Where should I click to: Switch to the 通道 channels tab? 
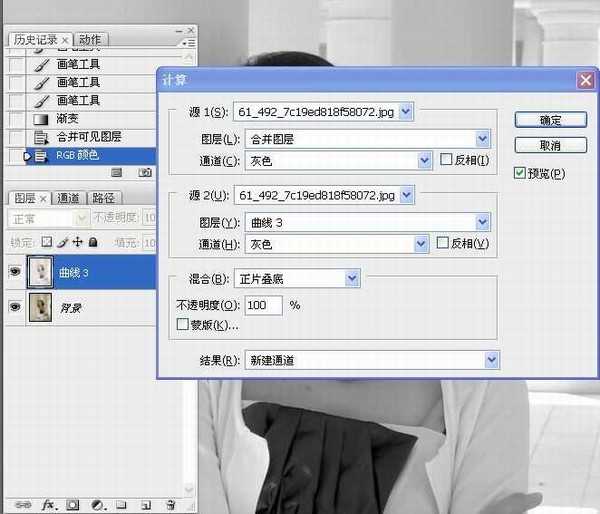(68, 199)
